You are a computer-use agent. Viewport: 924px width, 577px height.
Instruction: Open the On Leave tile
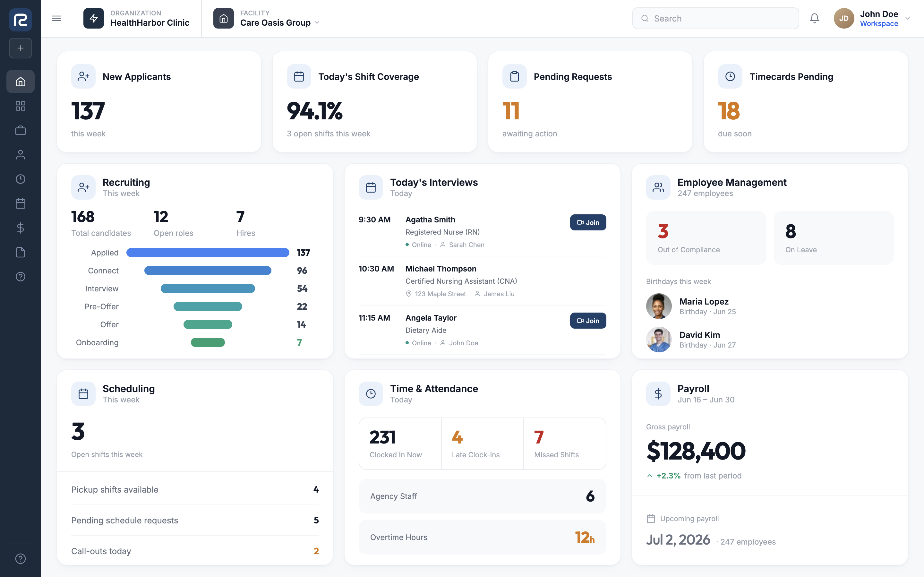tap(834, 238)
